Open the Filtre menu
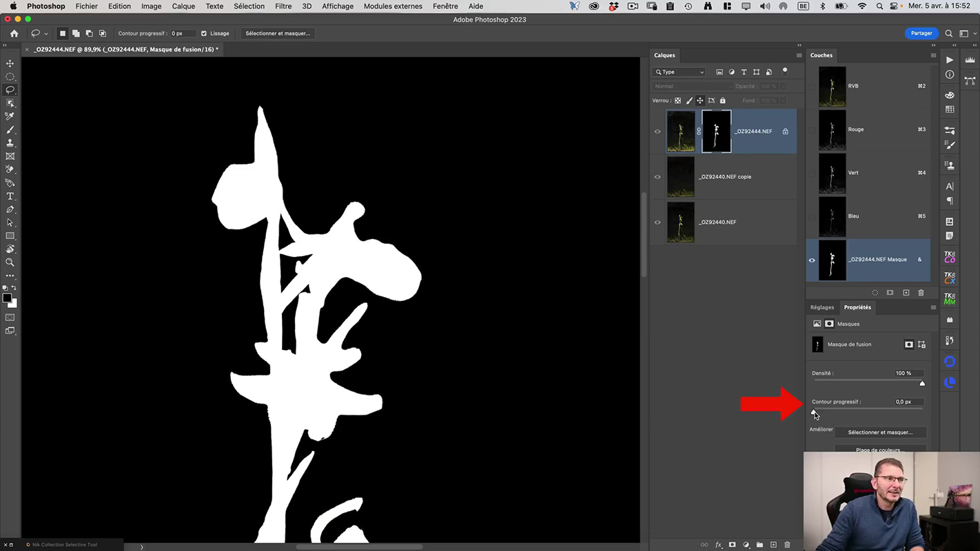Viewport: 980px width, 551px height. 283,6
